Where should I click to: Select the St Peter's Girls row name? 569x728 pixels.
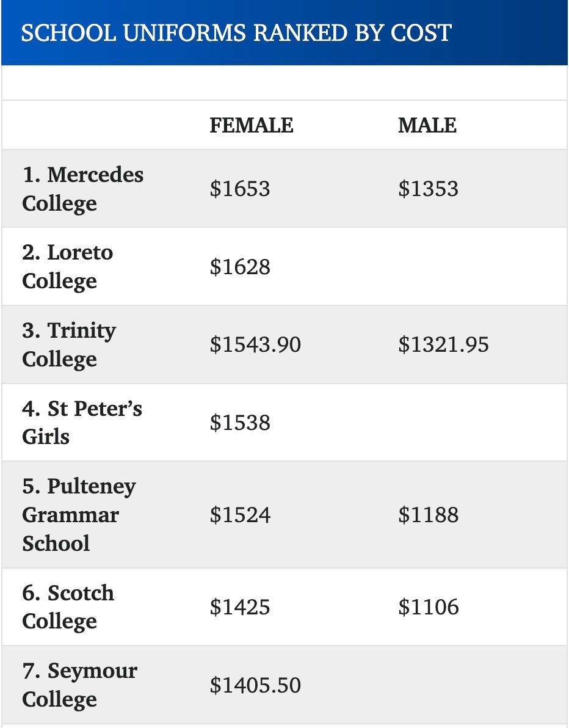coord(82,422)
